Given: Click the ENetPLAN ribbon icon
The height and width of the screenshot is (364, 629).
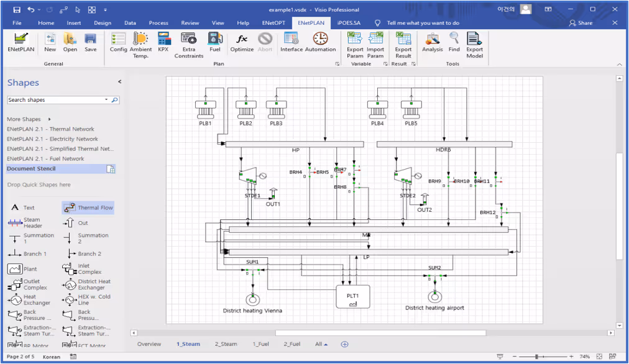Looking at the screenshot, I should click(x=21, y=42).
